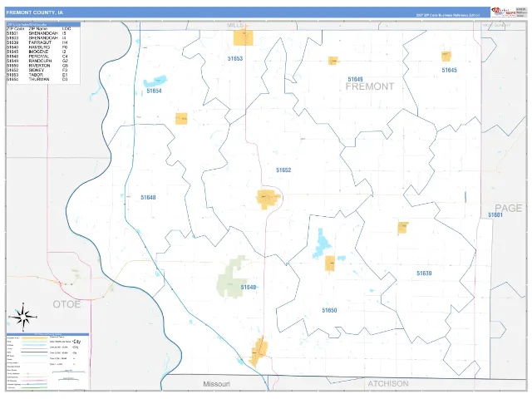Select the orange city square above 51649 label
This screenshot has width=532, height=399.
[x=332, y=61]
